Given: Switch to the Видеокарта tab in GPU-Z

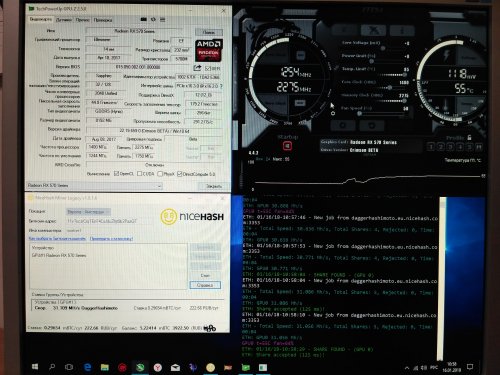Looking at the screenshot, I should [x=41, y=19].
